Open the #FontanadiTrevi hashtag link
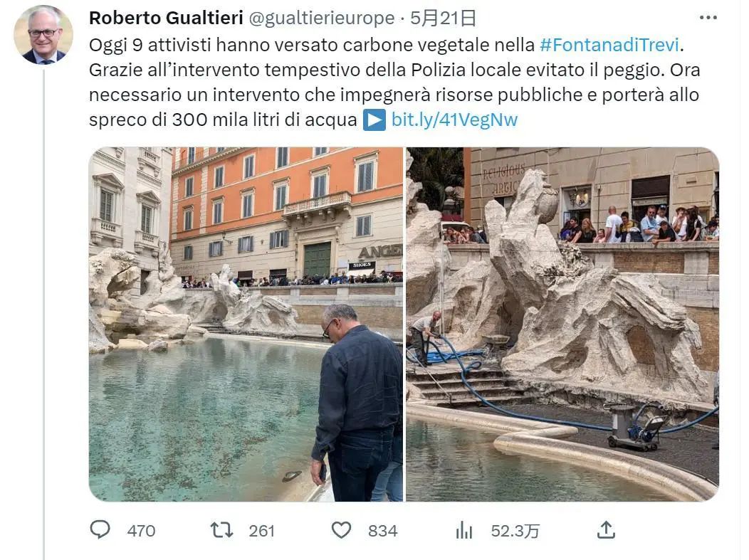The height and width of the screenshot is (560, 749). click(609, 44)
